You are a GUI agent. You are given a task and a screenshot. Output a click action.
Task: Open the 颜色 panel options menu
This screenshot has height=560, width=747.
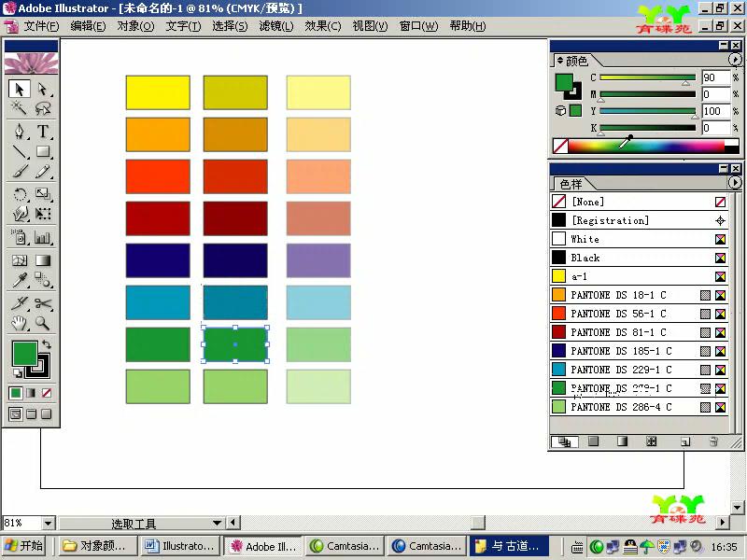(x=735, y=60)
